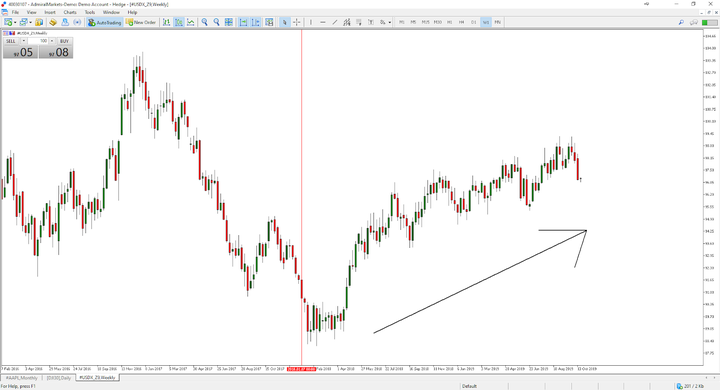Open the Indicators list icon
720x390 pixels.
click(270, 22)
